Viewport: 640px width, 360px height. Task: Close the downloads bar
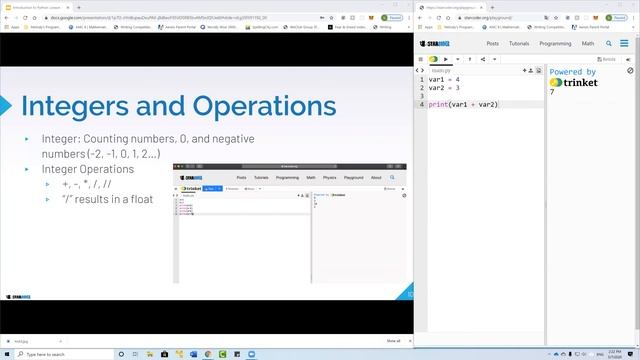(410, 341)
